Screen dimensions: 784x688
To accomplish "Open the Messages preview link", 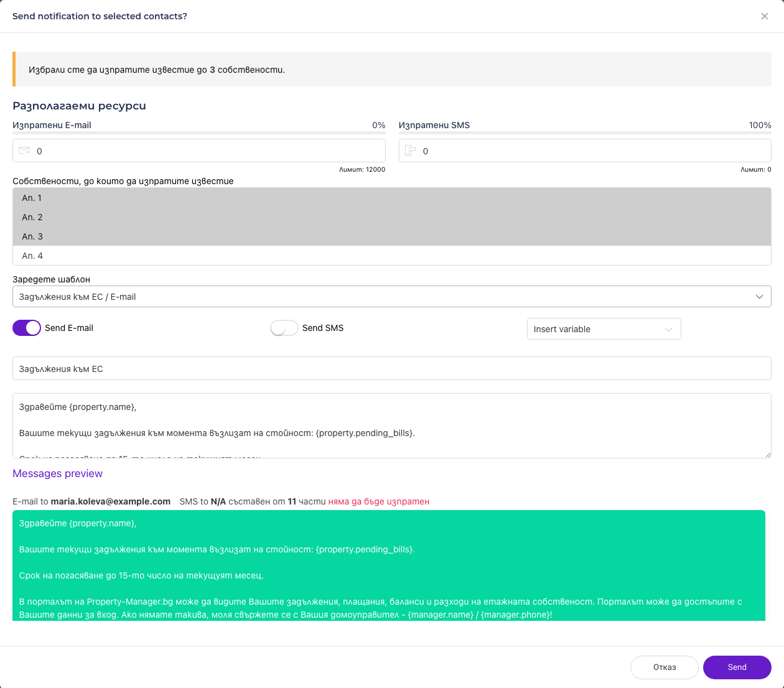I will (57, 473).
